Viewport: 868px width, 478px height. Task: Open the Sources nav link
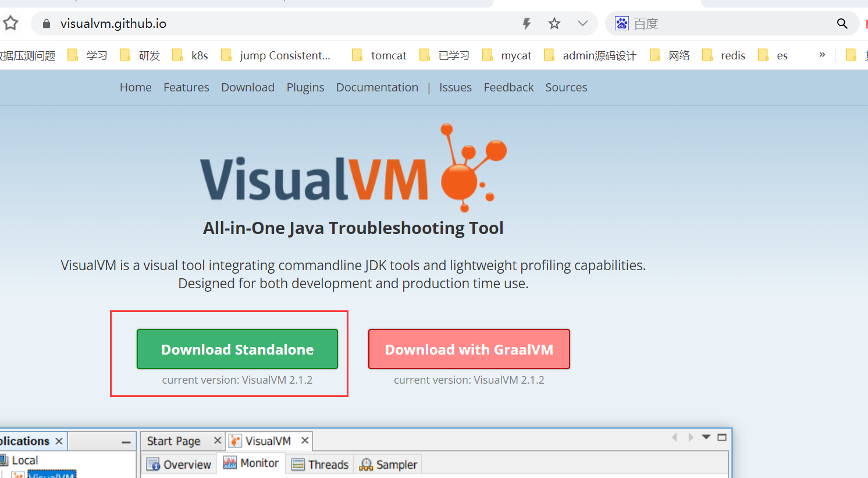click(566, 87)
